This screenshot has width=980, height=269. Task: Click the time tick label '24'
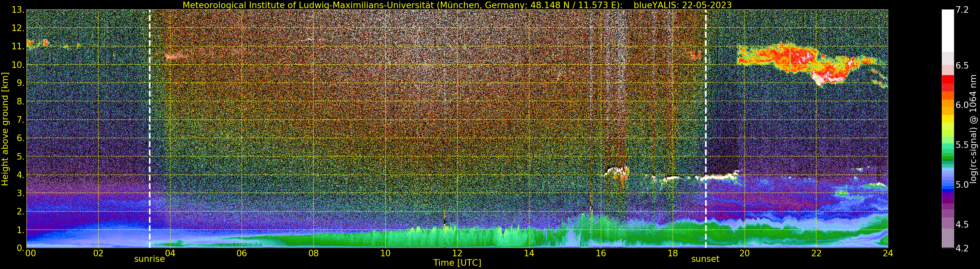(888, 253)
